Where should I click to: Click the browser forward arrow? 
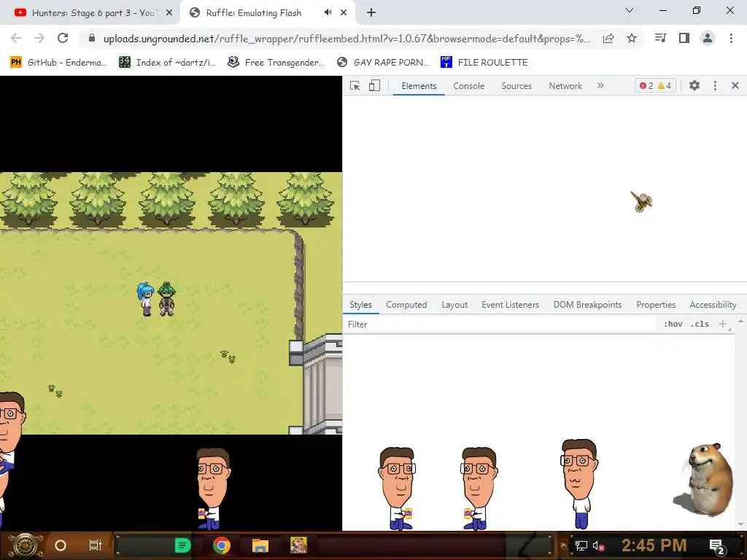coord(39,38)
